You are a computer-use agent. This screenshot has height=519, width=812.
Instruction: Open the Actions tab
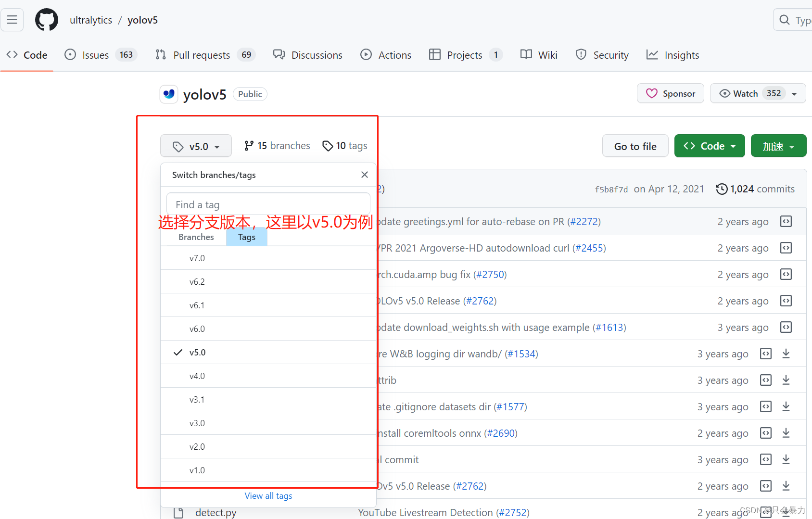(x=386, y=55)
